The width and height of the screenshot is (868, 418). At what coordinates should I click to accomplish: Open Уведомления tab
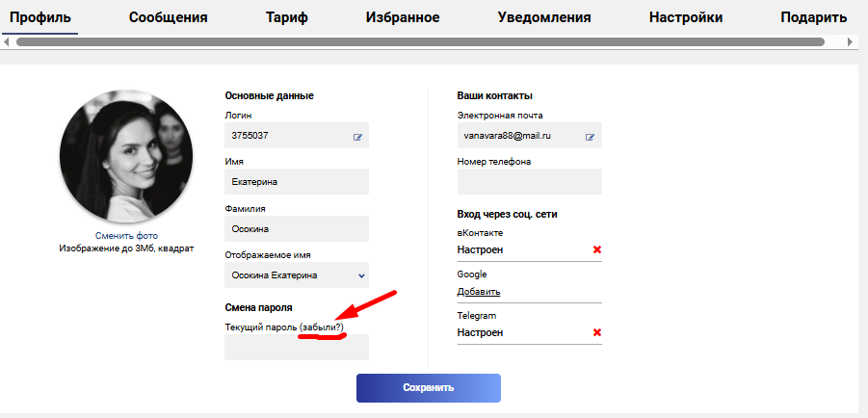coord(544,17)
